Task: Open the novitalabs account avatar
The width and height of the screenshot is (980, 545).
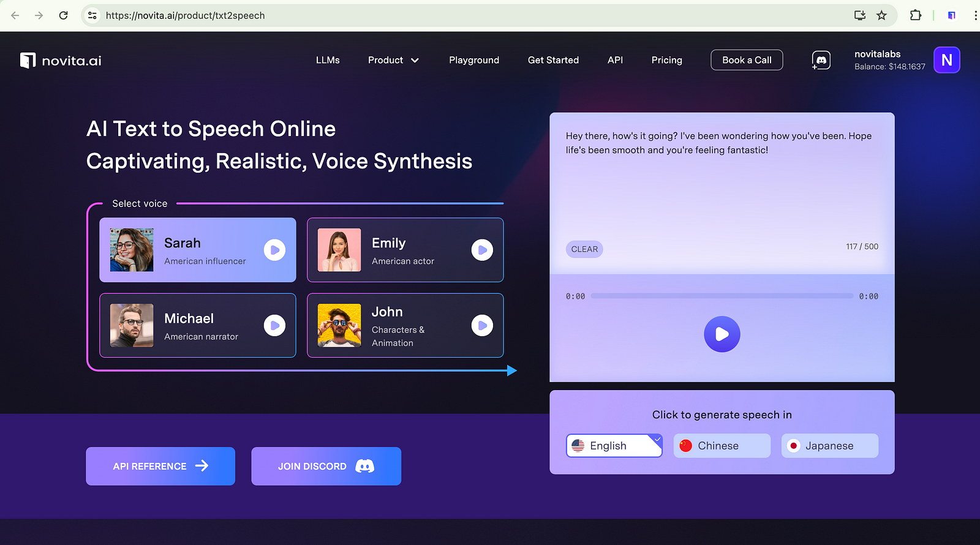Action: (946, 60)
